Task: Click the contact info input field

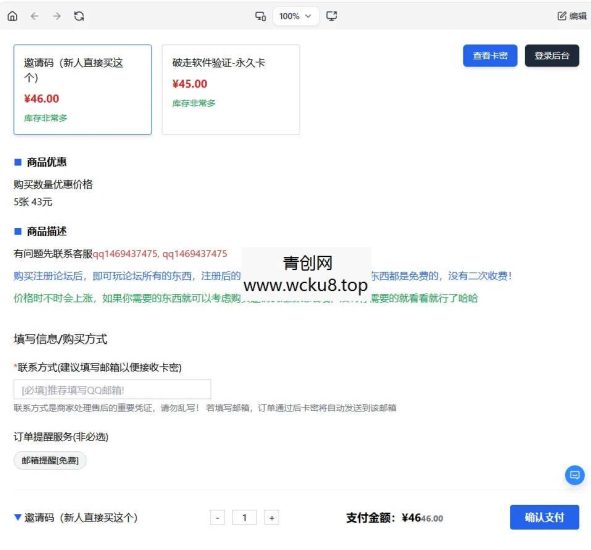Action: pos(112,389)
